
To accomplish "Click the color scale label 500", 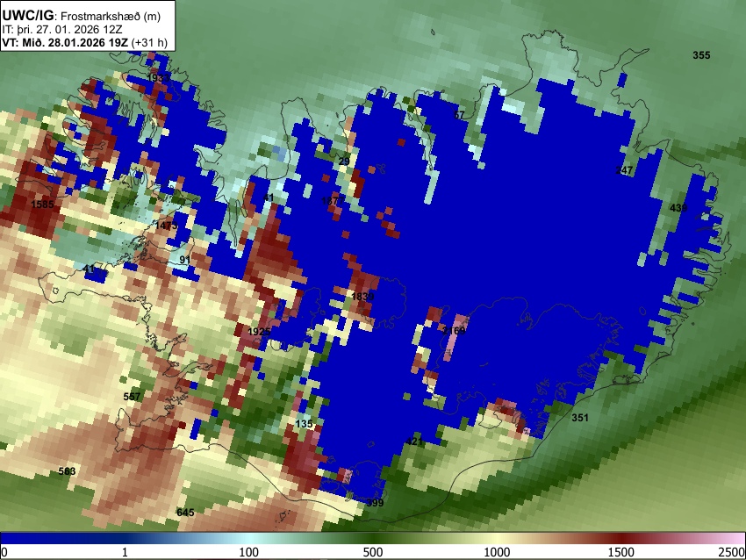I will click(x=373, y=552).
